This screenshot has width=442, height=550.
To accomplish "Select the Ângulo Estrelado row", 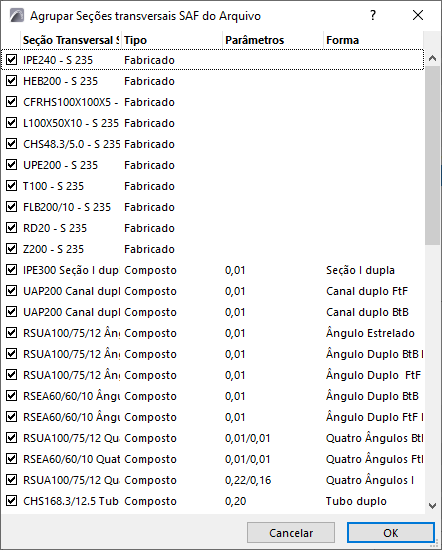I will [x=213, y=333].
